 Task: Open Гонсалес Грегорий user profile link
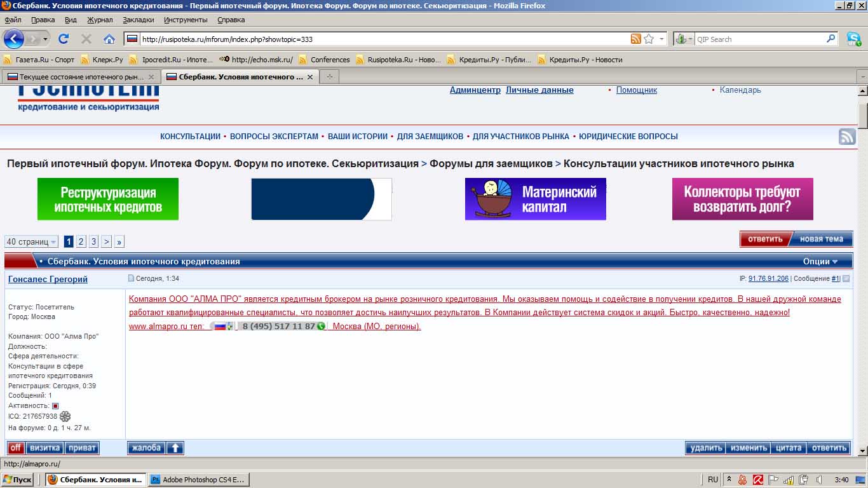pyautogui.click(x=48, y=279)
